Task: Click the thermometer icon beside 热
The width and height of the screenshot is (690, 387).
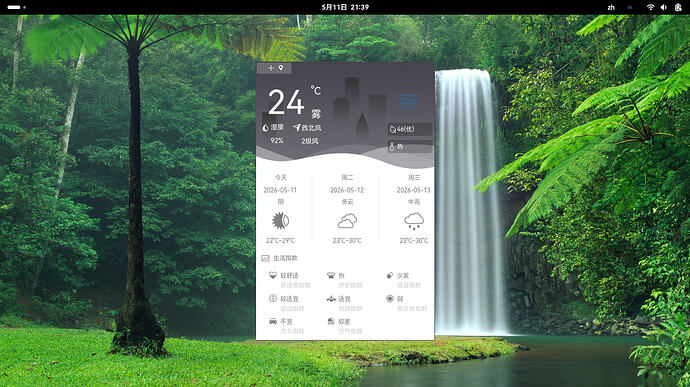Action: click(x=392, y=147)
